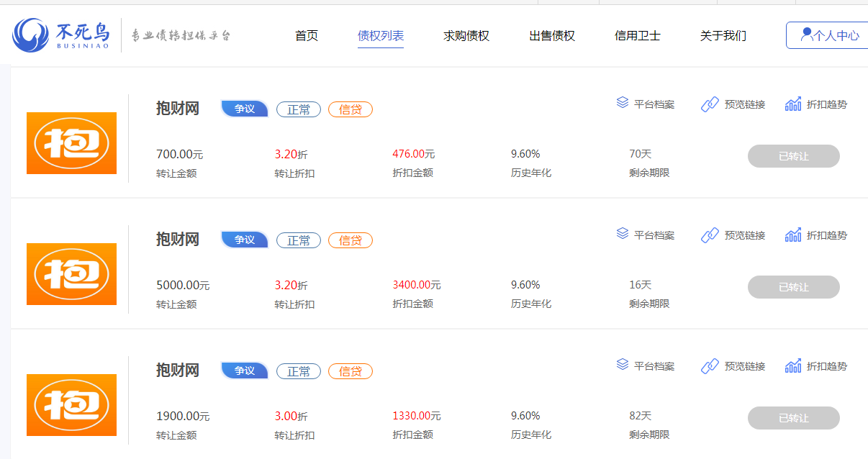Open 平台档案 icon for the 1900.00元 listing
The image size is (868, 459).
pos(623,365)
